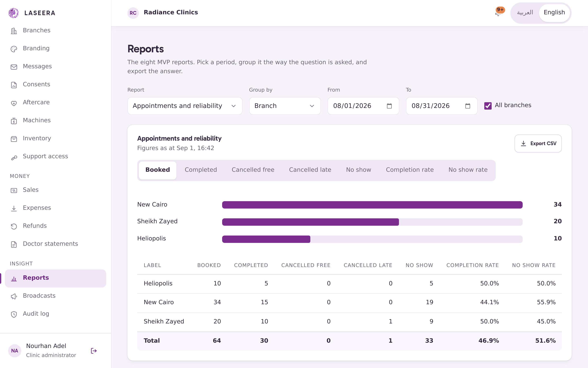The image size is (588, 368).
Task: Click the To date input field
Action: tap(441, 106)
